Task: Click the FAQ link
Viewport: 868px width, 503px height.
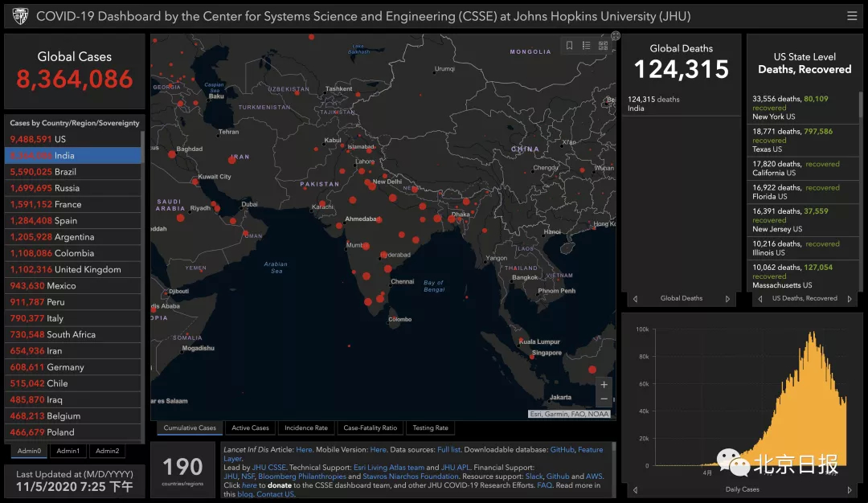Action: (x=544, y=485)
